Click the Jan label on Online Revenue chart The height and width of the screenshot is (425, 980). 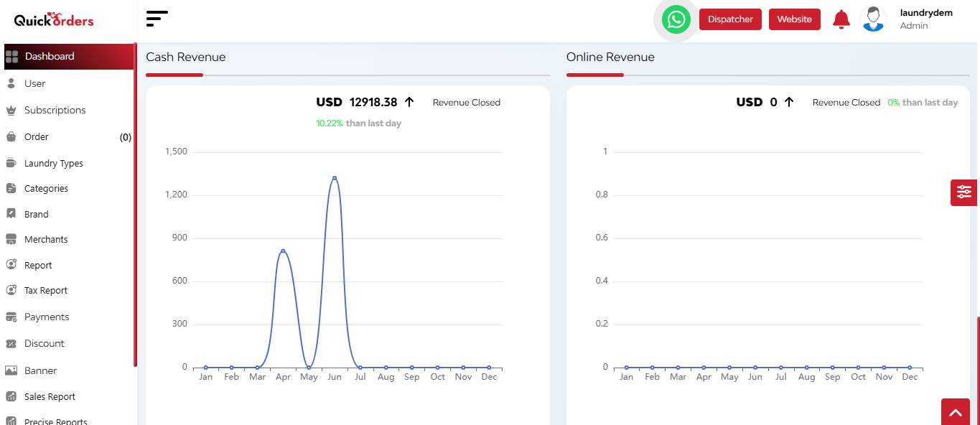627,377
